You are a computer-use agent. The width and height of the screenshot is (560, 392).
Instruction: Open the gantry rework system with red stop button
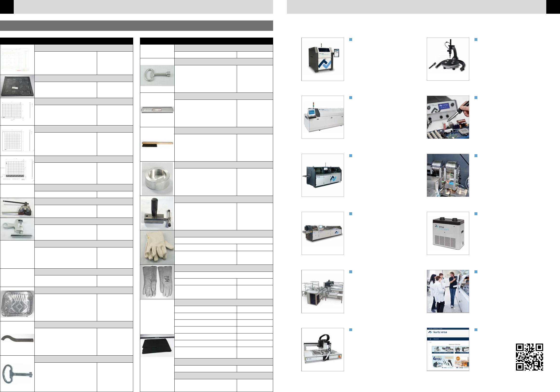click(x=323, y=349)
